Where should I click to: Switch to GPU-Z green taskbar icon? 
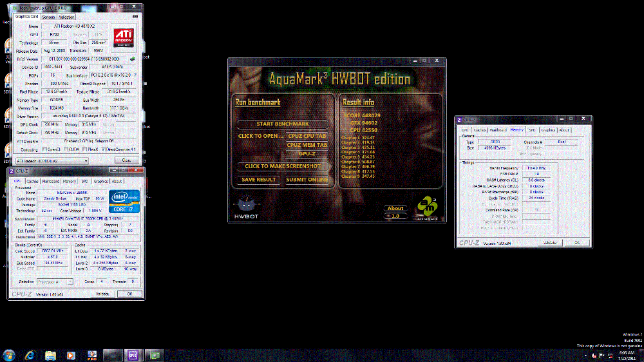click(155, 356)
